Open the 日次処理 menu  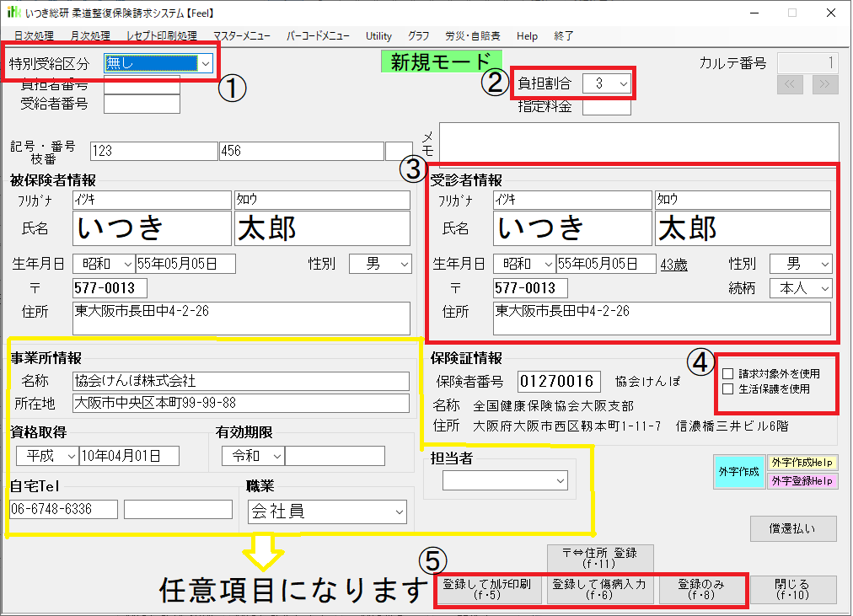pyautogui.click(x=34, y=36)
